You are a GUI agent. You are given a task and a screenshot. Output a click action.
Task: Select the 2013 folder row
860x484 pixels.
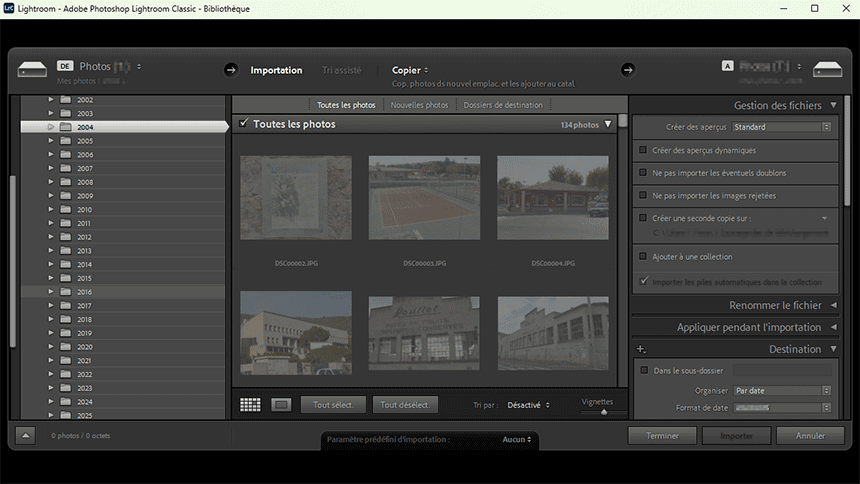point(122,250)
